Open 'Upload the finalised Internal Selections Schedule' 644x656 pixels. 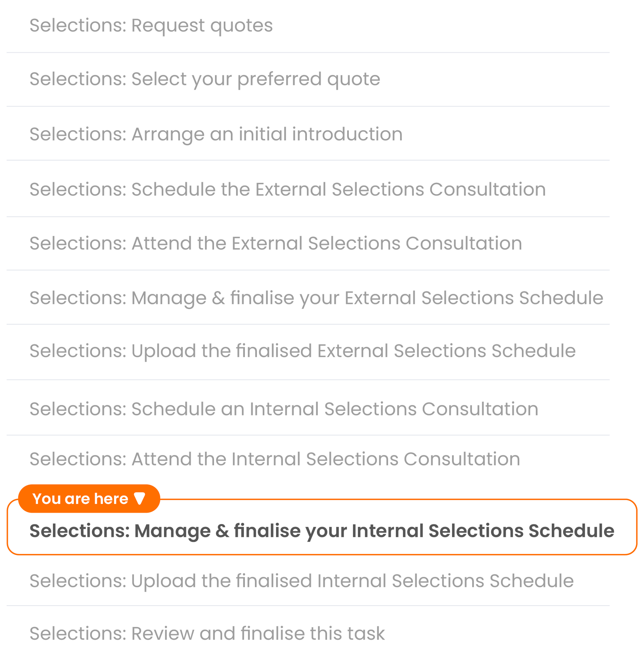[301, 581]
